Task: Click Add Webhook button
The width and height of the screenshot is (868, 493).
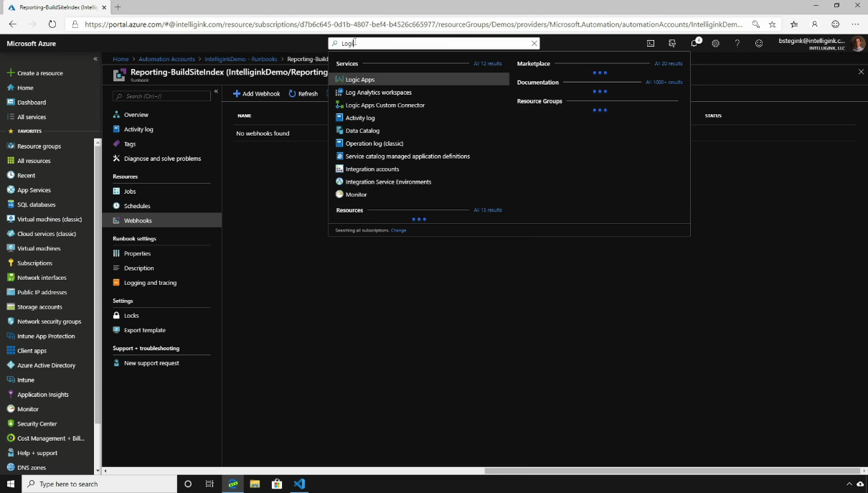Action: 256,93
